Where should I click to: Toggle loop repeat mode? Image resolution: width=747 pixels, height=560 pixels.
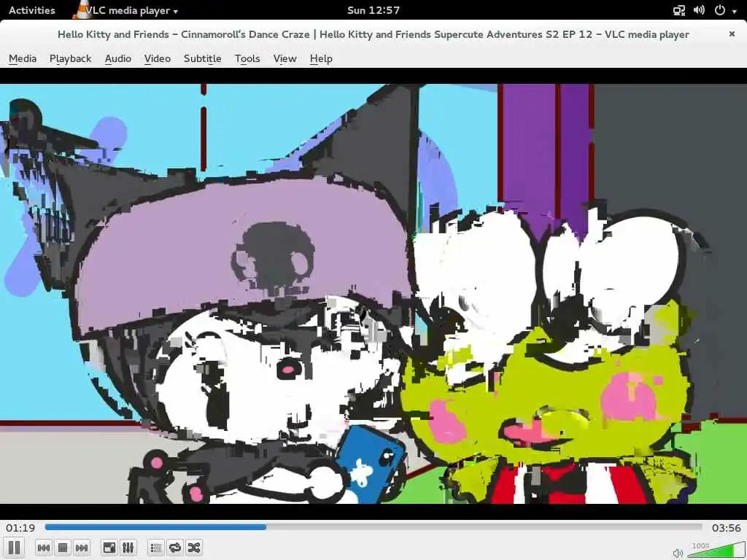(175, 548)
